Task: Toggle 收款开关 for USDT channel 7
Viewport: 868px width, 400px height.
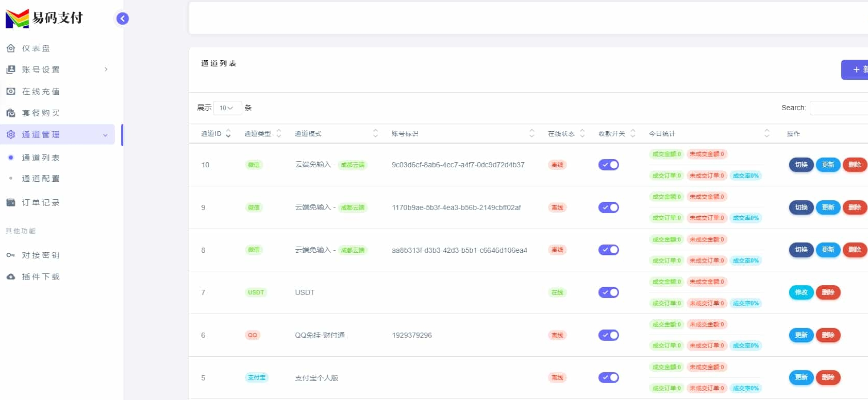Action: pos(609,292)
